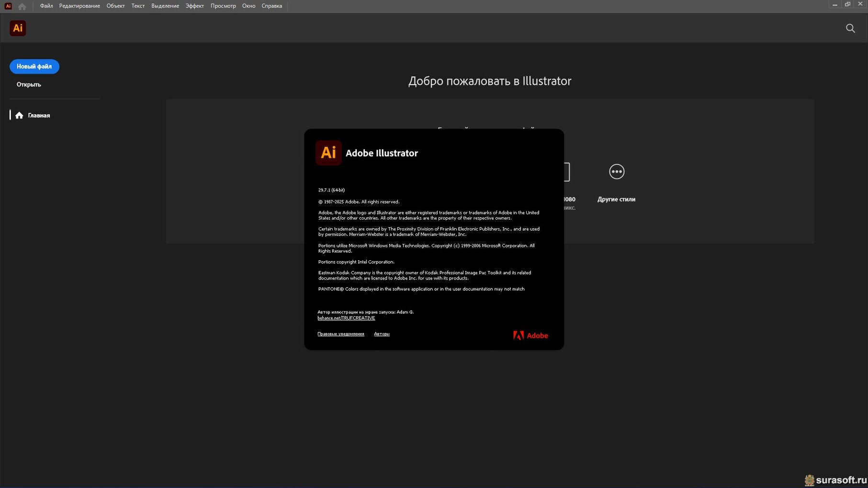The height and width of the screenshot is (488, 868).
Task: Click the Другие стили ellipsis icon
Action: click(x=616, y=172)
